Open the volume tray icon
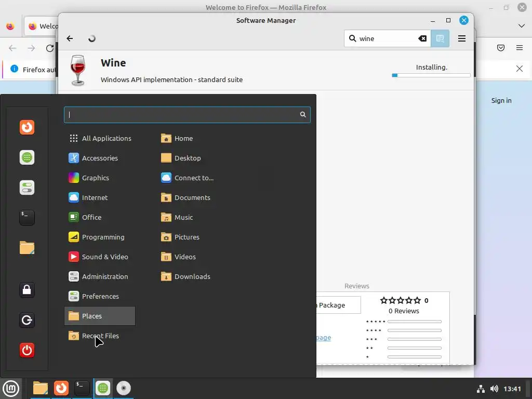This screenshot has height=399, width=532. [495, 389]
